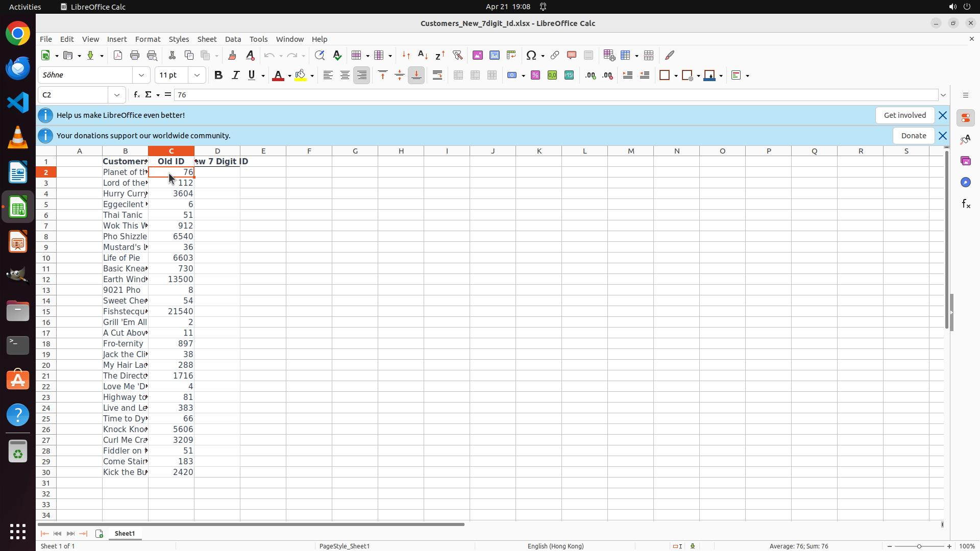
Task: Open the Data menu
Action: point(233,39)
